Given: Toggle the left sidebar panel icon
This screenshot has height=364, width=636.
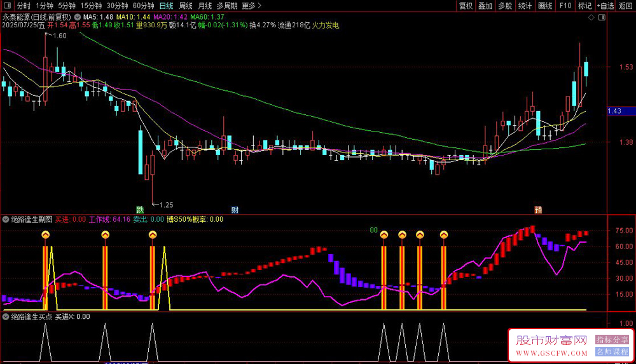Looking at the screenshot, I should 7,6.
